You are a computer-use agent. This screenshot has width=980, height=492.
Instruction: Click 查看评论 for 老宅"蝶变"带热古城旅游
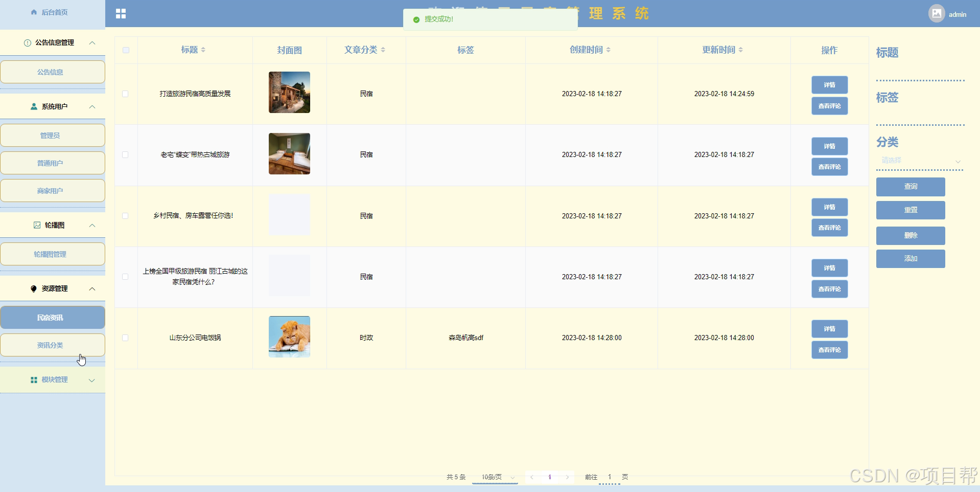click(829, 167)
